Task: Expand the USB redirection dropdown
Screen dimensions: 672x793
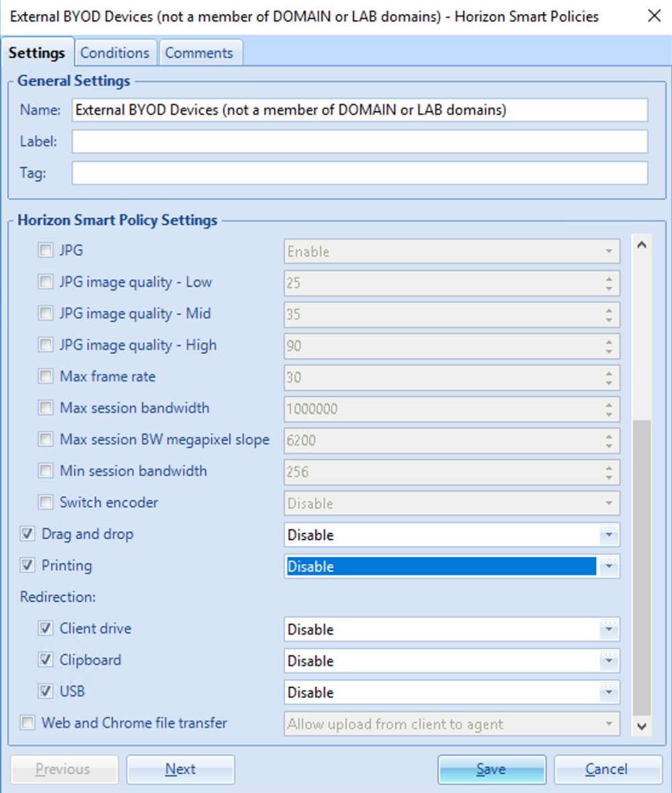Action: (x=609, y=692)
